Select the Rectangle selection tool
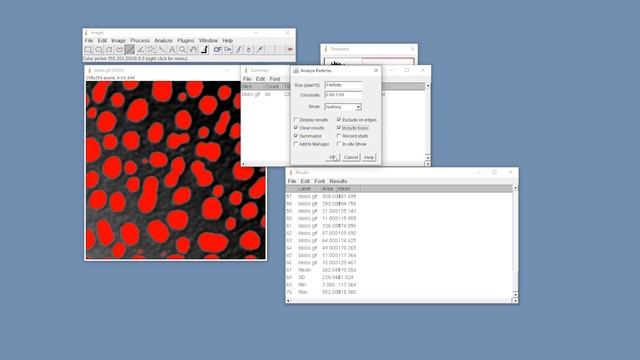This screenshot has width=640, height=360. (88, 50)
